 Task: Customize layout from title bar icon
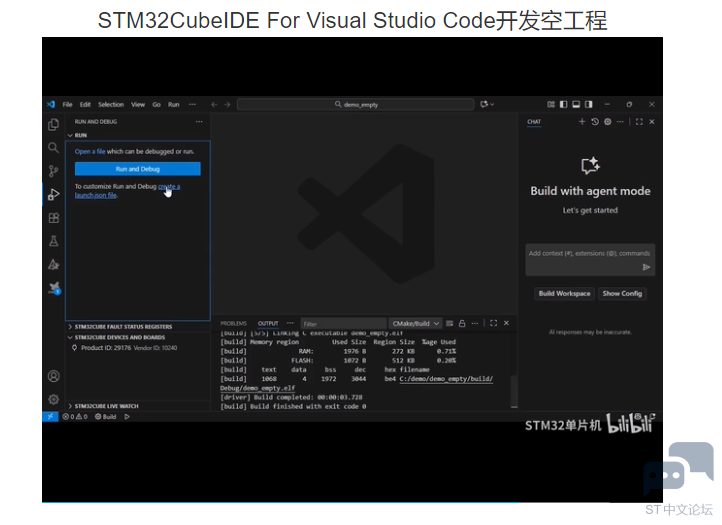click(551, 105)
